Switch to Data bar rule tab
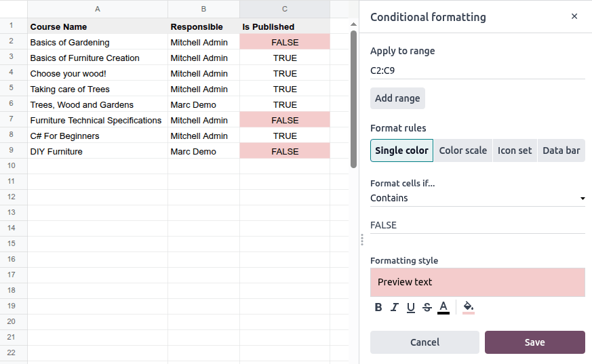This screenshot has width=592, height=364. point(561,150)
